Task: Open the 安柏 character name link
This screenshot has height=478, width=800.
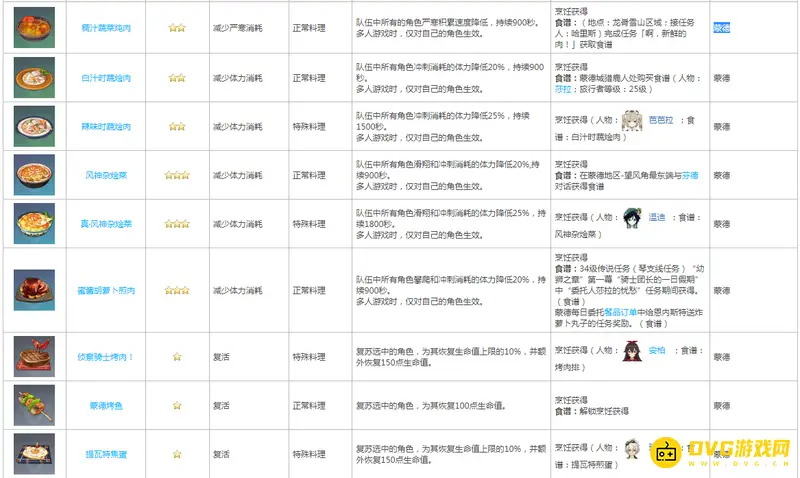Action: click(x=656, y=351)
